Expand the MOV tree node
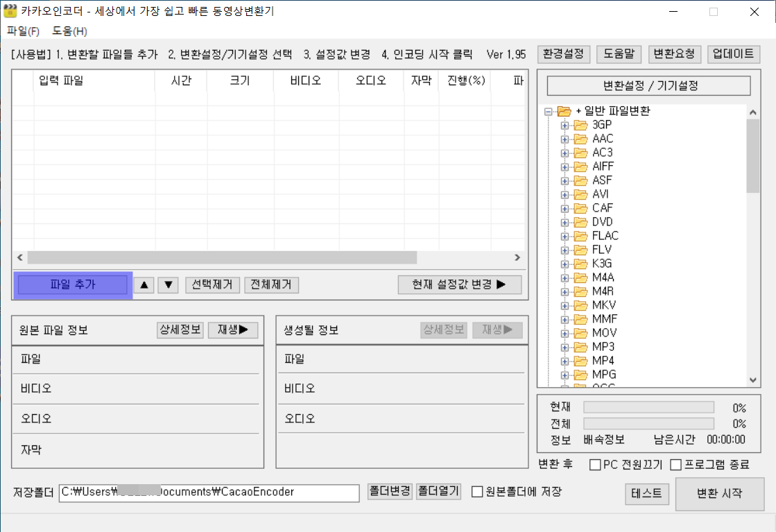 coord(564,333)
